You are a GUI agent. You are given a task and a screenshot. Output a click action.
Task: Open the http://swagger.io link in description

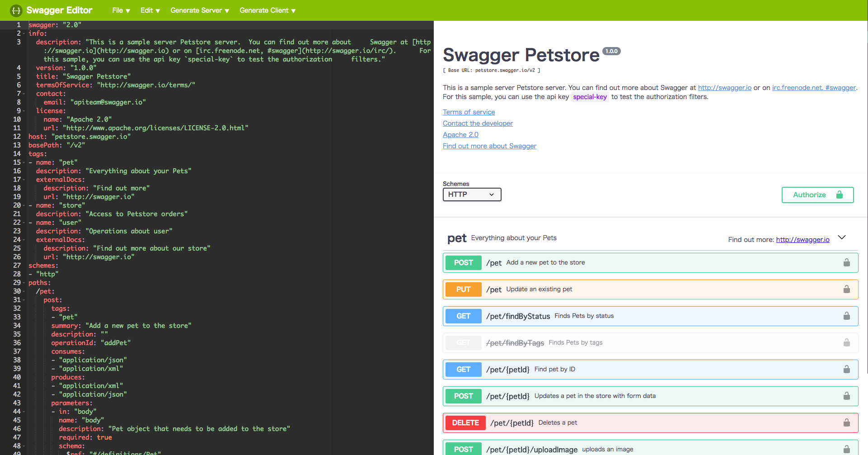[x=724, y=88]
